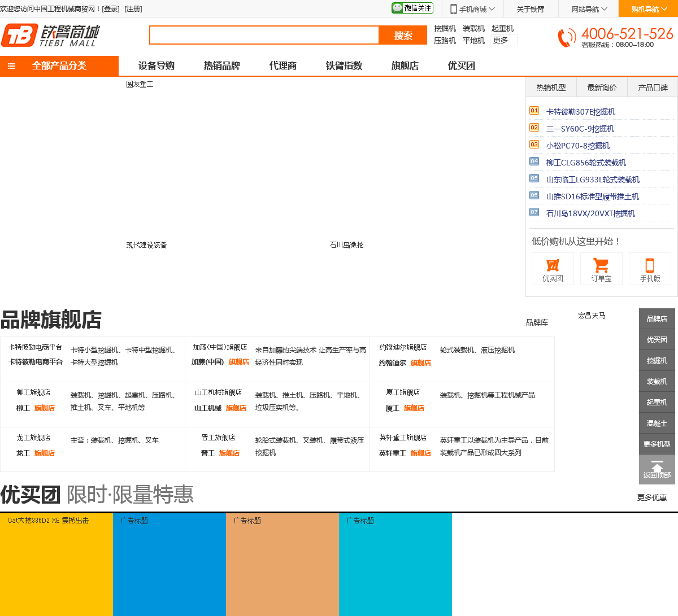
Task: Switch to the 最新询价 tab
Action: pyautogui.click(x=602, y=88)
